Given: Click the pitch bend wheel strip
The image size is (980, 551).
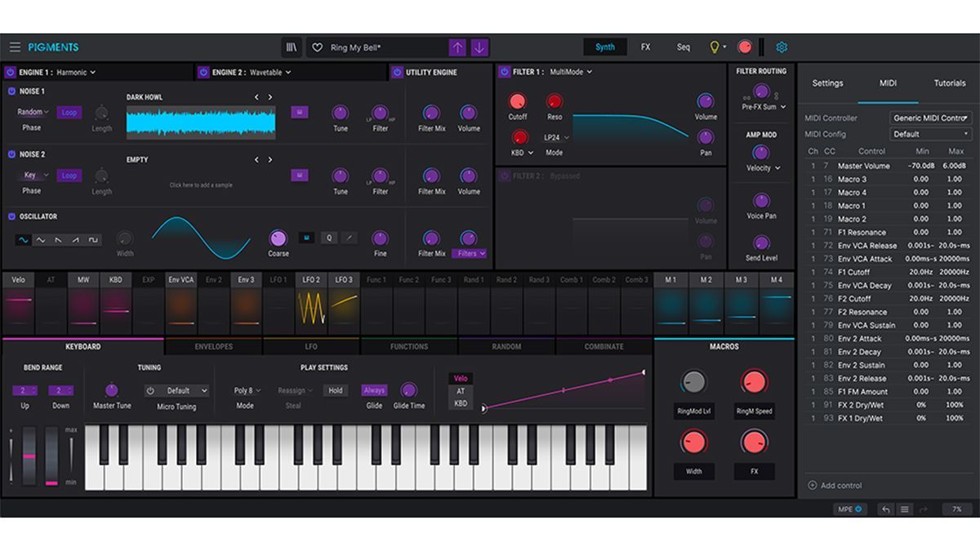Looking at the screenshot, I should coord(29,455).
